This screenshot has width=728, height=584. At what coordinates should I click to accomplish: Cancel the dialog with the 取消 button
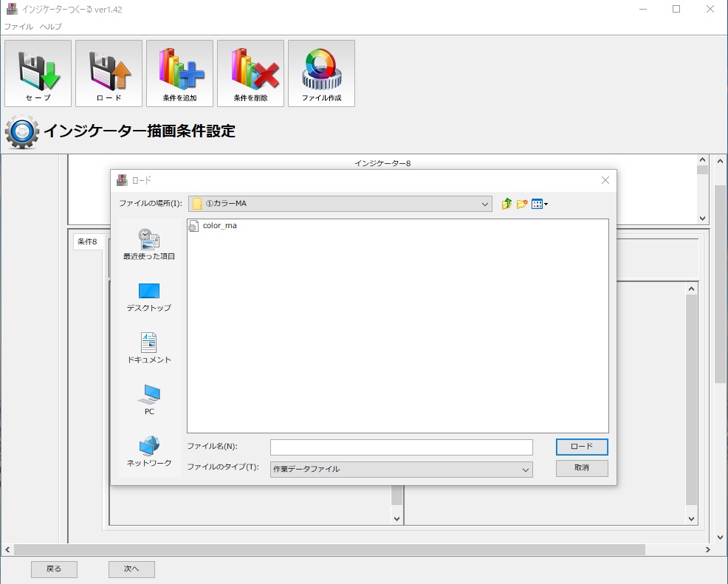581,469
